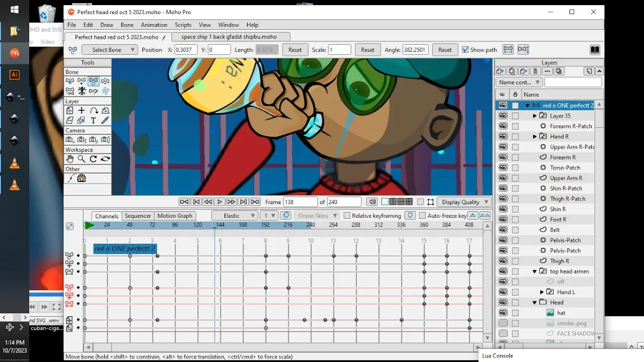Open the Bone menu
The image size is (644, 362).
pyautogui.click(x=127, y=25)
